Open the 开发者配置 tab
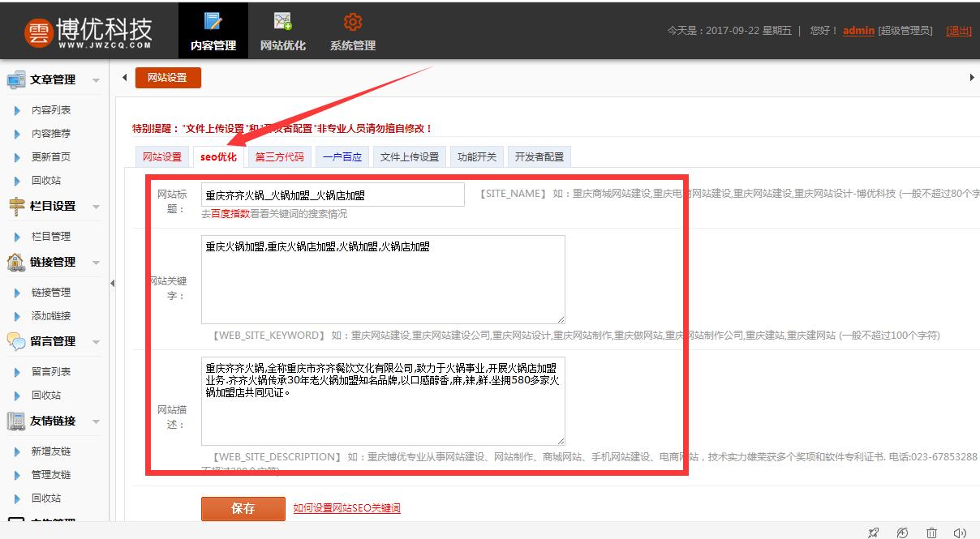The width and height of the screenshot is (980, 539). click(x=539, y=156)
